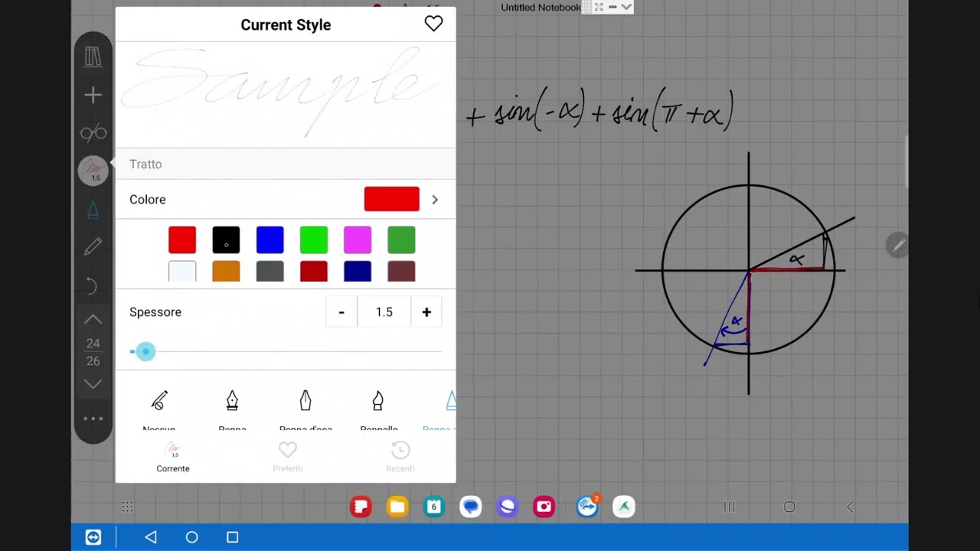
Task: Open the three-dots more menu in the sidebar
Action: coord(93,419)
